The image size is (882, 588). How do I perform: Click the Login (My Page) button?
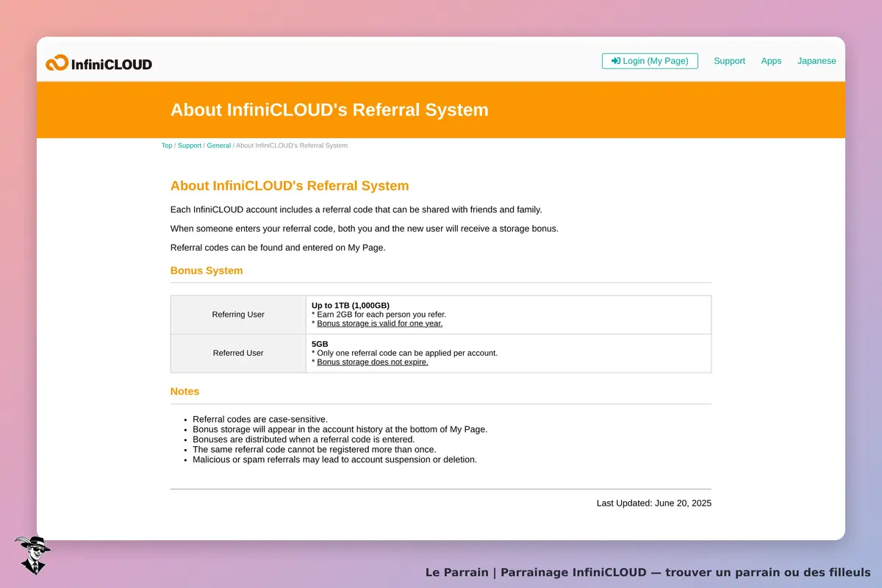(650, 61)
